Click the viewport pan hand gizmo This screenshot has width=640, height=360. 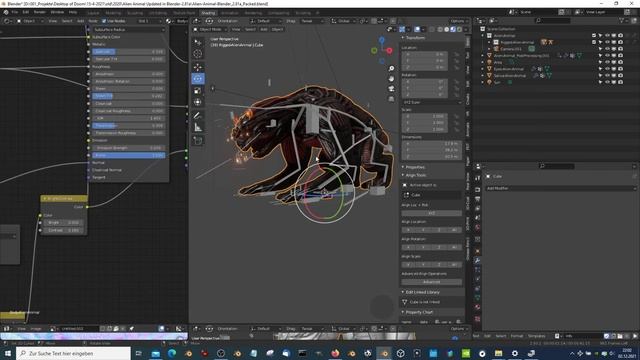click(x=391, y=78)
